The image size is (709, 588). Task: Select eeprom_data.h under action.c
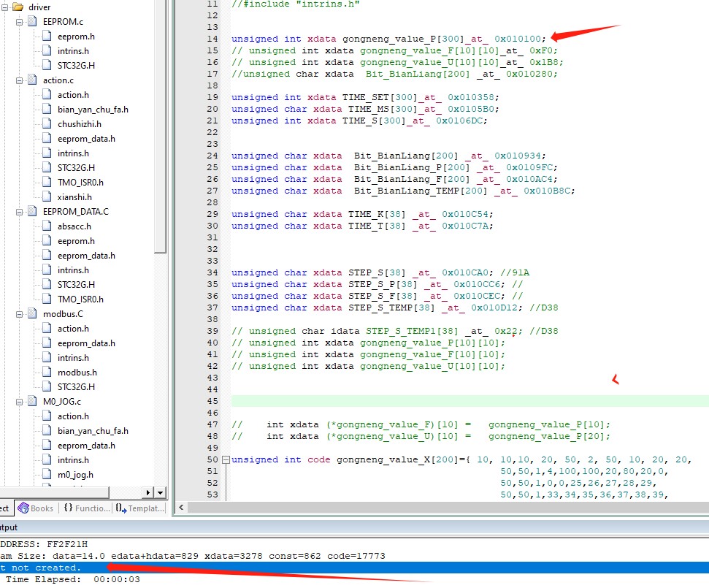click(x=86, y=138)
